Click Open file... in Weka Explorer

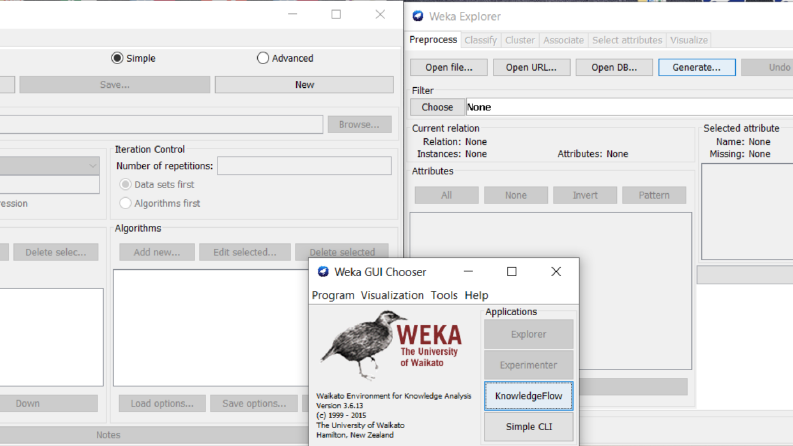449,67
